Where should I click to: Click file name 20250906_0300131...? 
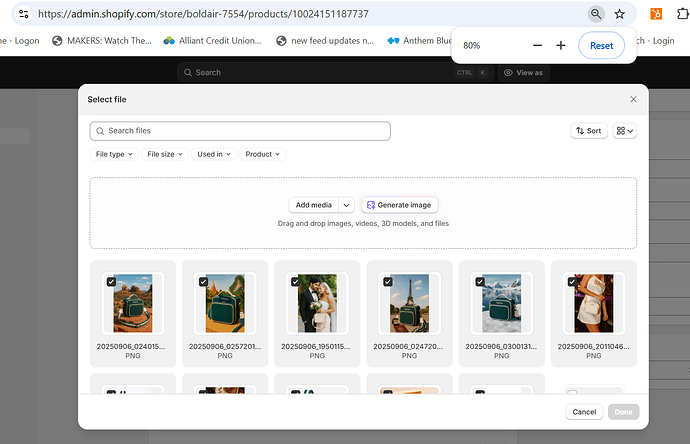coord(501,347)
